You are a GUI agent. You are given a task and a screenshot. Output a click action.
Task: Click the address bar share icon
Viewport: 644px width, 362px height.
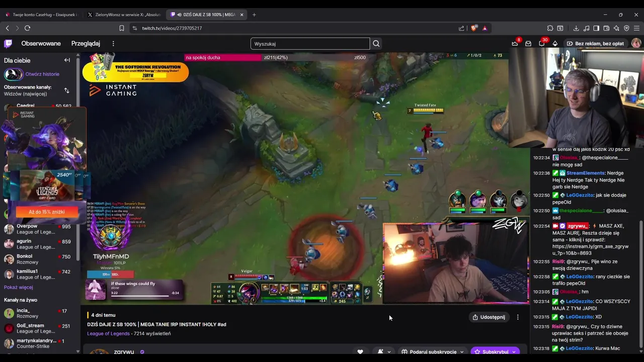(461, 28)
